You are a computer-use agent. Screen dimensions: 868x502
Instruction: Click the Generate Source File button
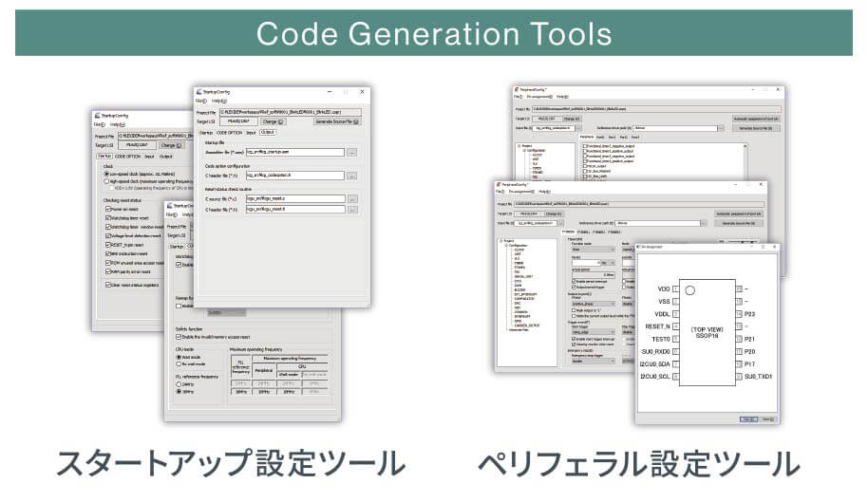337,121
